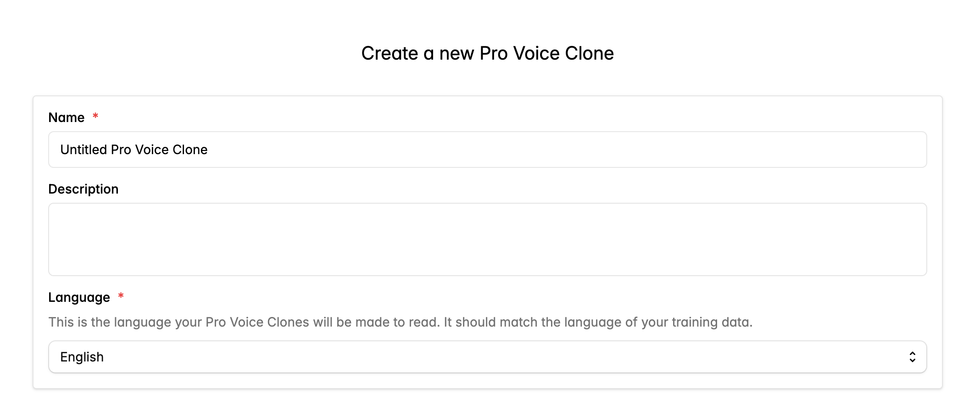Focus the Name input field
The height and width of the screenshot is (411, 980).
[487, 150]
